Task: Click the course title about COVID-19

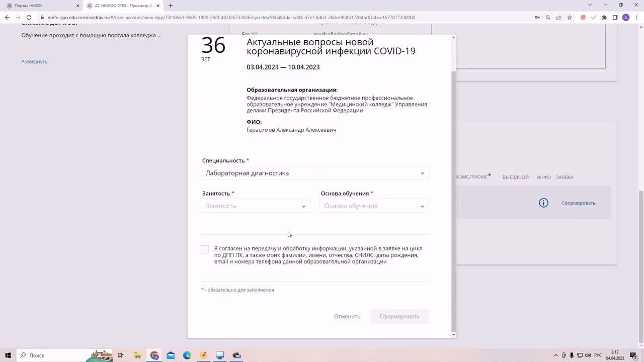Action: [331, 46]
